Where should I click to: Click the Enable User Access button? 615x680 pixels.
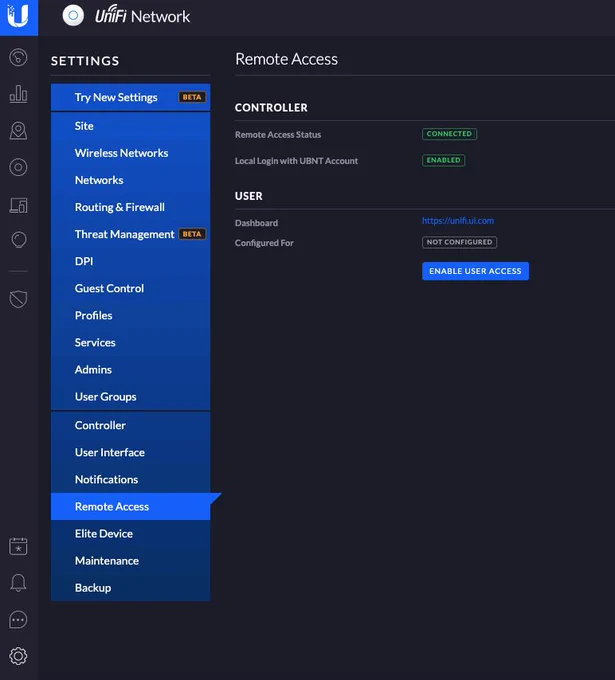pos(475,271)
